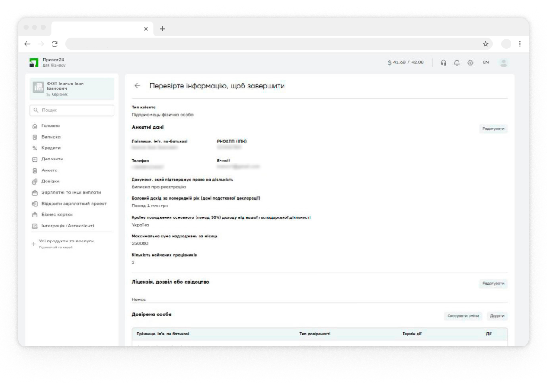Image resolution: width=547 pixels, height=392 pixels.
Task: Click the user profile avatar icon
Action: pyautogui.click(x=504, y=63)
